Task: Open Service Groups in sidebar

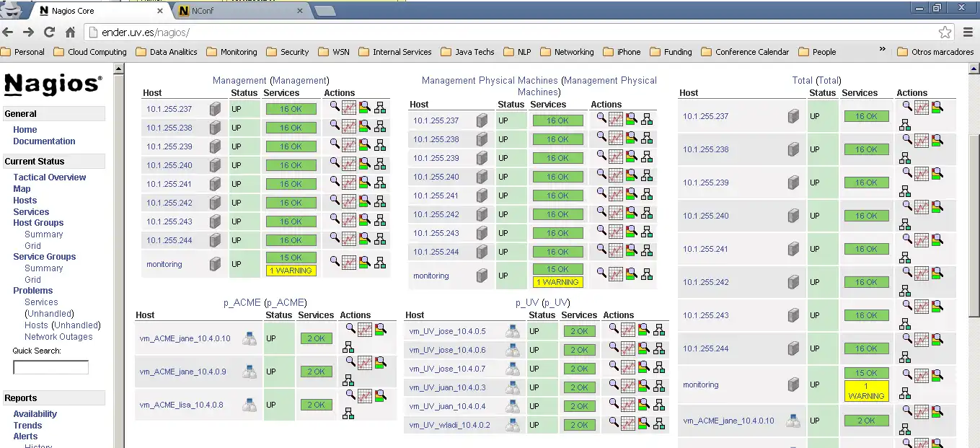Action: point(45,257)
